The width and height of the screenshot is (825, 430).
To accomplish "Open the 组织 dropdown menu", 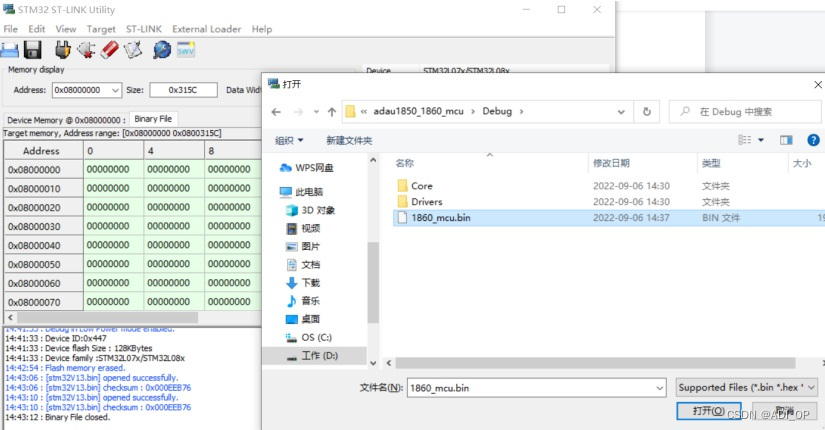I will 289,141.
